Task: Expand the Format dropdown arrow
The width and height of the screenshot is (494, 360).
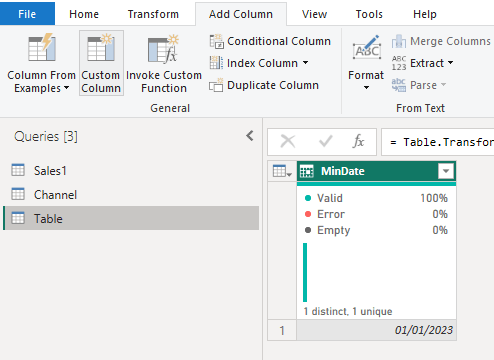Action: [366, 88]
